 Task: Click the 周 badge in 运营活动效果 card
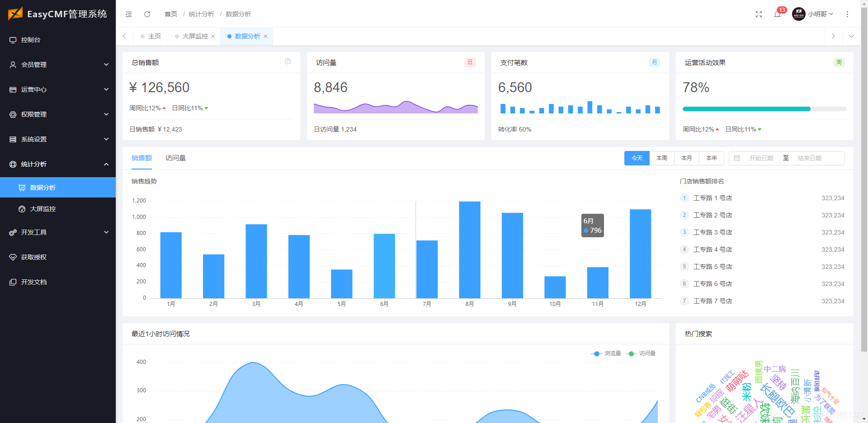pyautogui.click(x=839, y=62)
